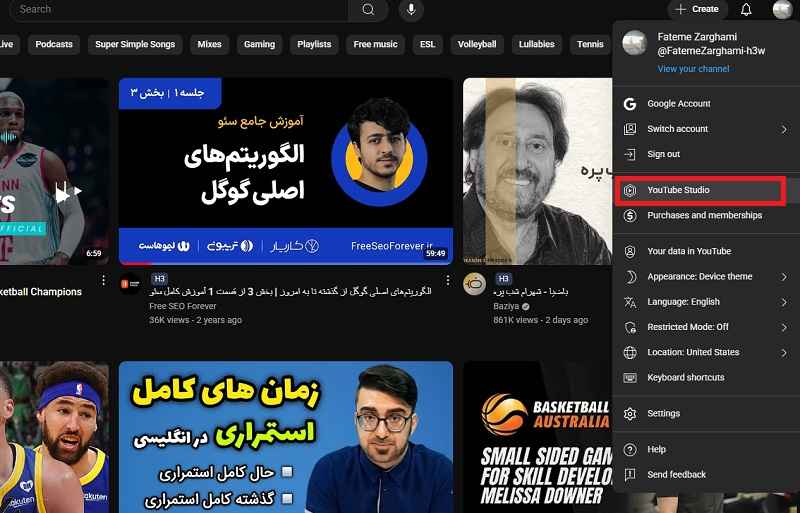Click the YouTube Studio icon
The width and height of the screenshot is (800, 513).
click(x=630, y=190)
